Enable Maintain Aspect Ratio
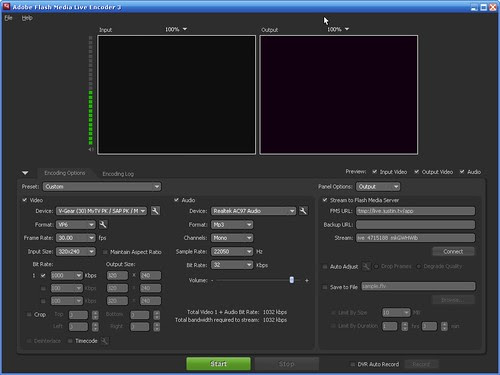500x375 pixels. [105, 252]
